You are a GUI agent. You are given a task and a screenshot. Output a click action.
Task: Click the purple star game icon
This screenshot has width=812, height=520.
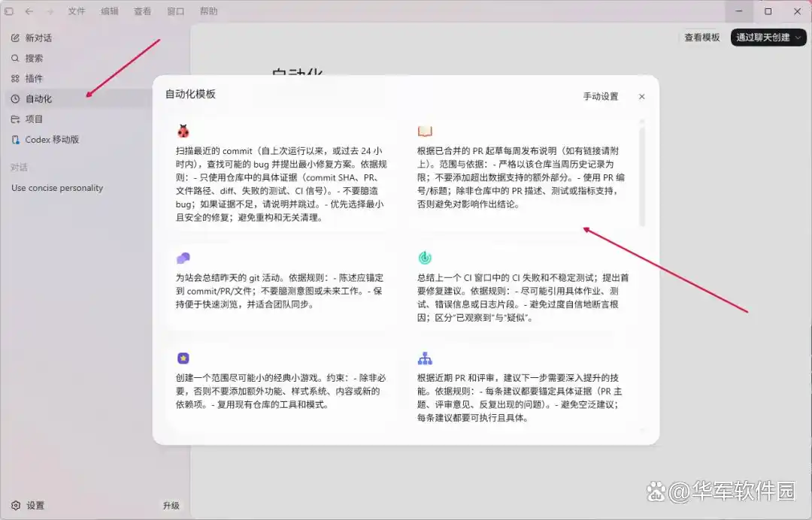(183, 358)
